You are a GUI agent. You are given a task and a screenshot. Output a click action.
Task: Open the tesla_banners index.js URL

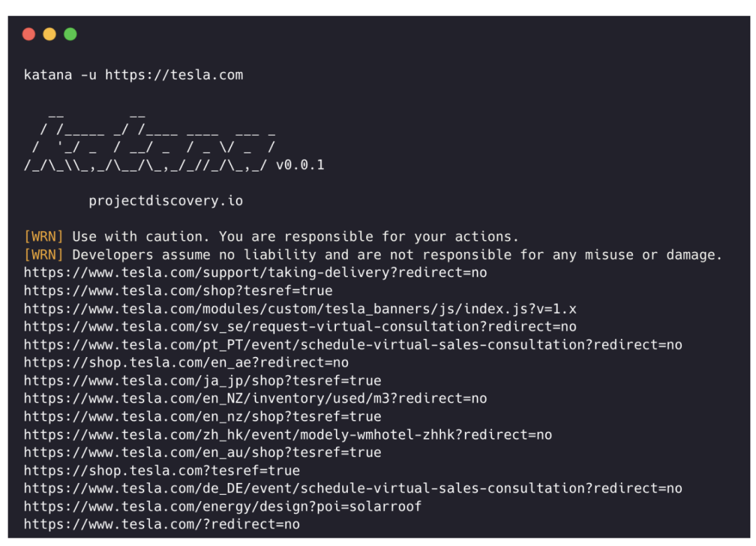point(300,309)
